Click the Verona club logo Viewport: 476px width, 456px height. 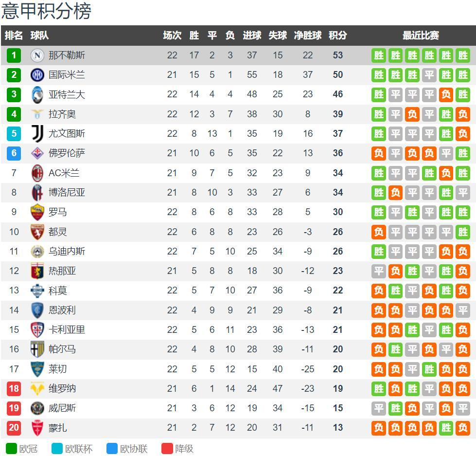tap(37, 388)
